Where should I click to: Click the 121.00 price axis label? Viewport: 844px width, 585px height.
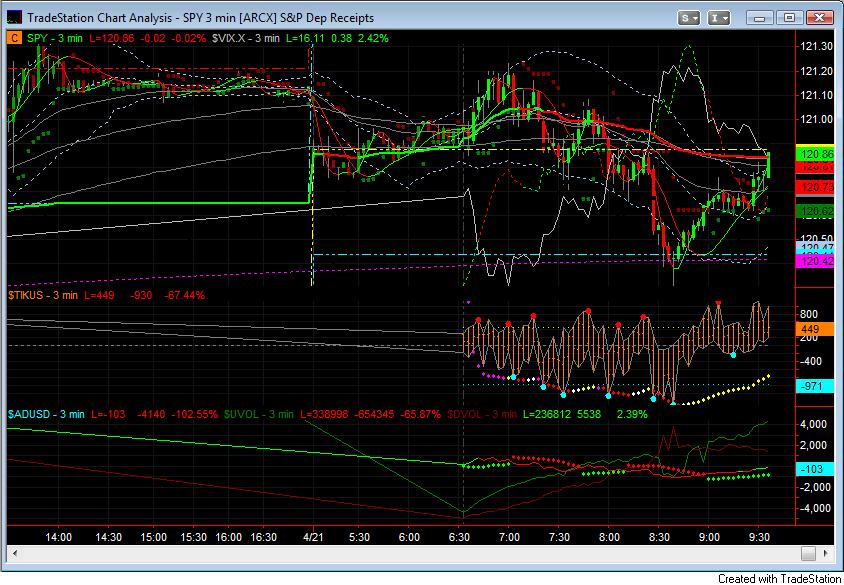(817, 119)
